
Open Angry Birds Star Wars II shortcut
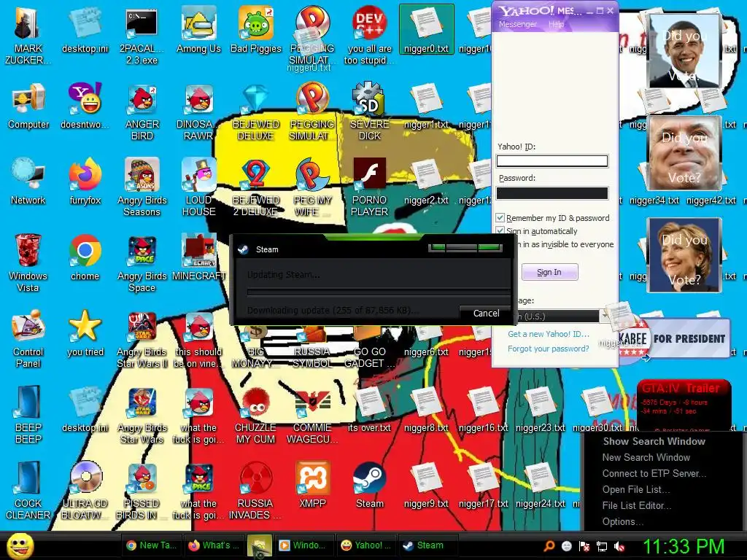(x=142, y=339)
